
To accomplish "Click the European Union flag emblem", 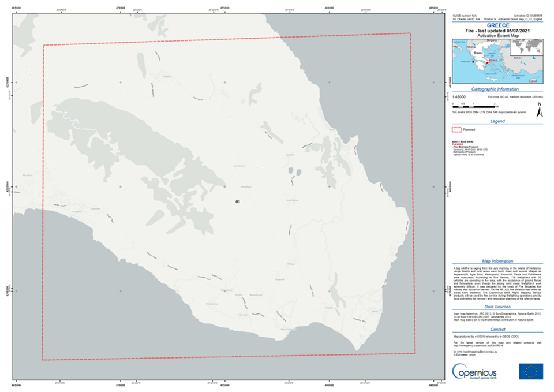I will [x=530, y=371].
